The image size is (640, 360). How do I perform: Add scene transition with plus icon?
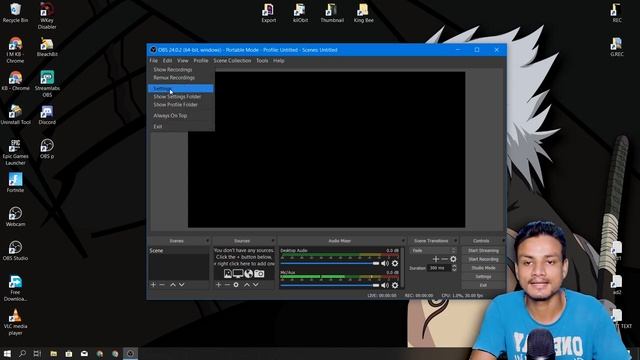(436, 259)
